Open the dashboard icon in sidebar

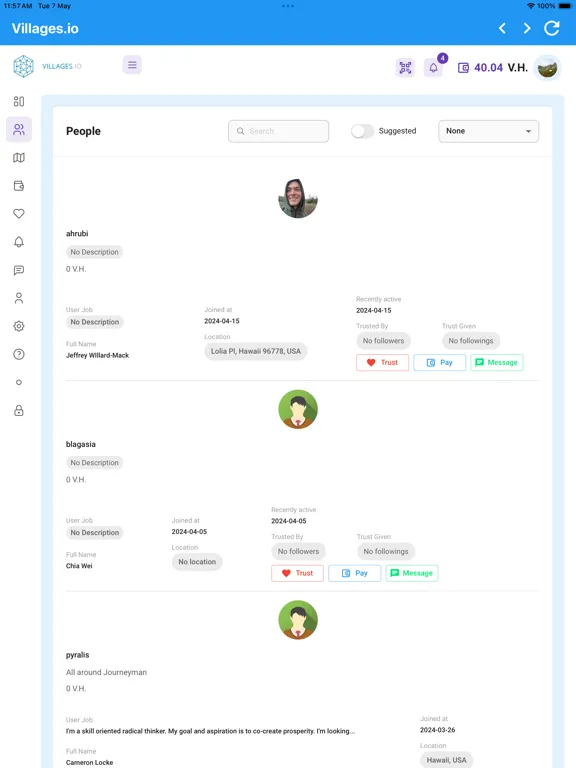click(19, 101)
